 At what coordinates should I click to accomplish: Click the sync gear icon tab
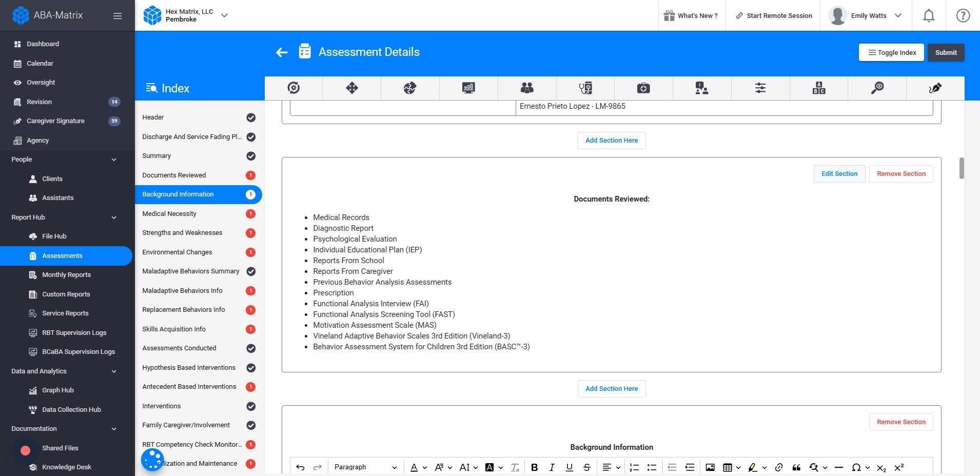(x=293, y=88)
